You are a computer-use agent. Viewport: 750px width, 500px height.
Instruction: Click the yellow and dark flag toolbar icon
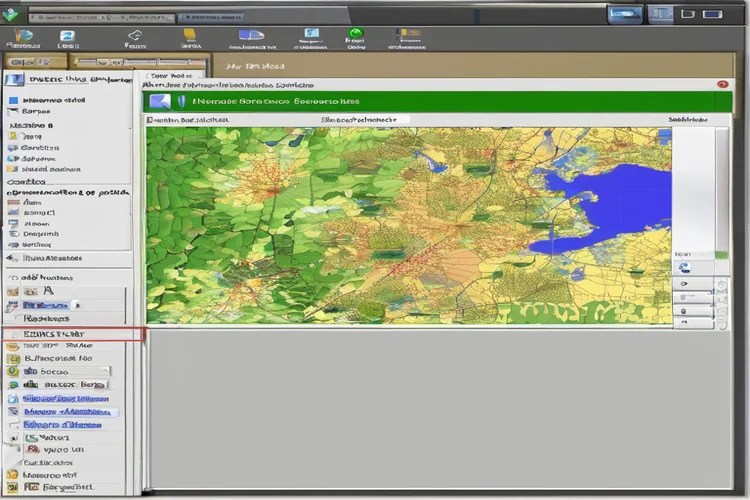(408, 33)
